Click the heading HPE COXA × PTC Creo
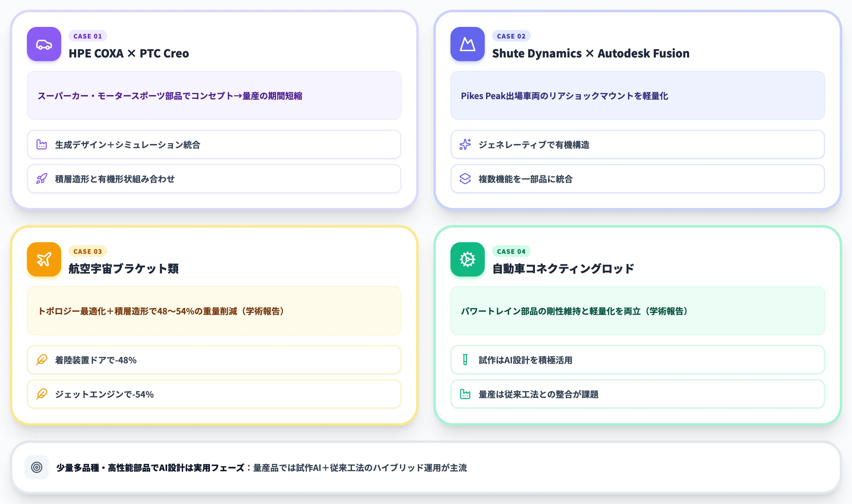Image resolution: width=852 pixels, height=504 pixels. [129, 53]
